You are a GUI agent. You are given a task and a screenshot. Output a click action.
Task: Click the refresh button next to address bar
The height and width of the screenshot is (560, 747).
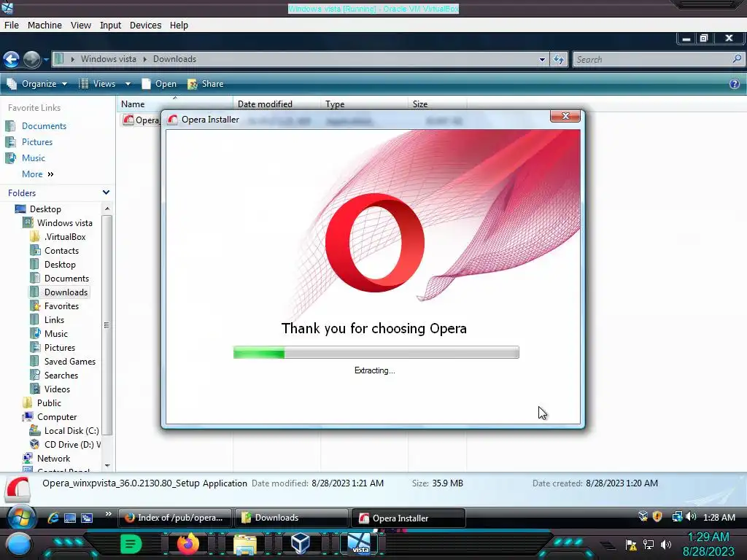[x=558, y=60]
